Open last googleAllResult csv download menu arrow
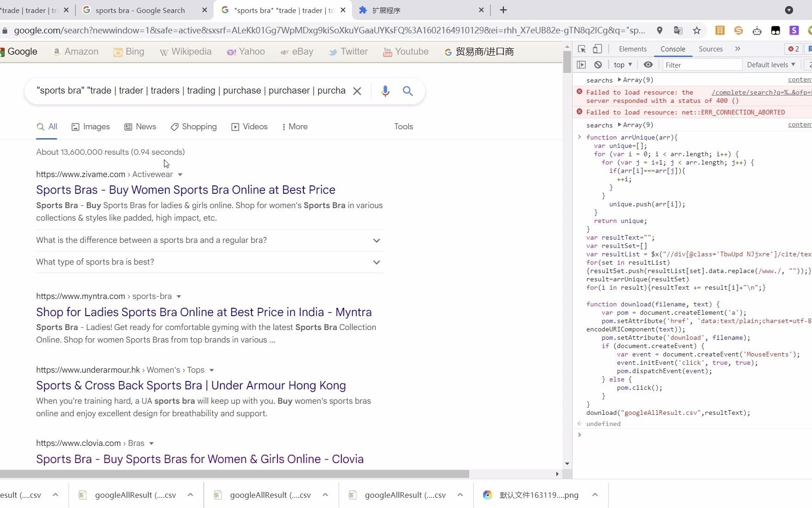The image size is (812, 508). click(460, 495)
